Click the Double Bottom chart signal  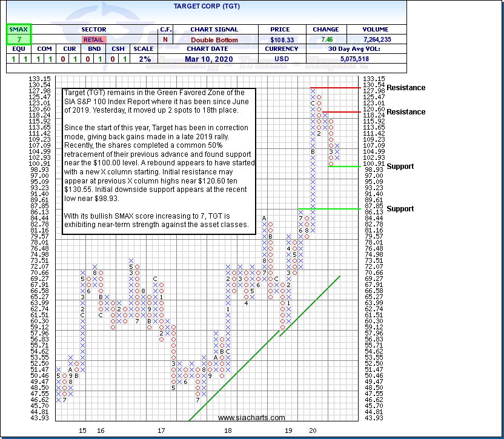point(215,39)
